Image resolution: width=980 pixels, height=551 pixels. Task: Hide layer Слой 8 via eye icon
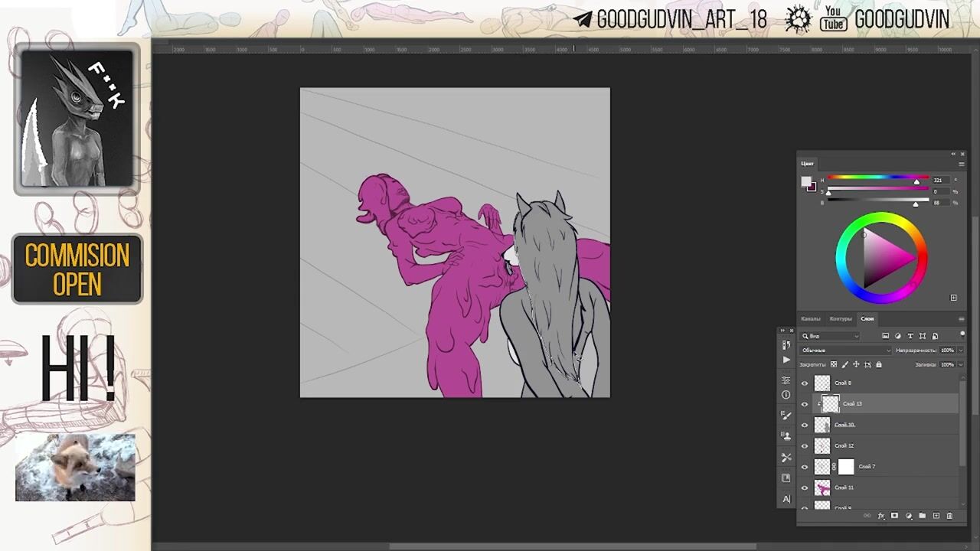coord(805,383)
